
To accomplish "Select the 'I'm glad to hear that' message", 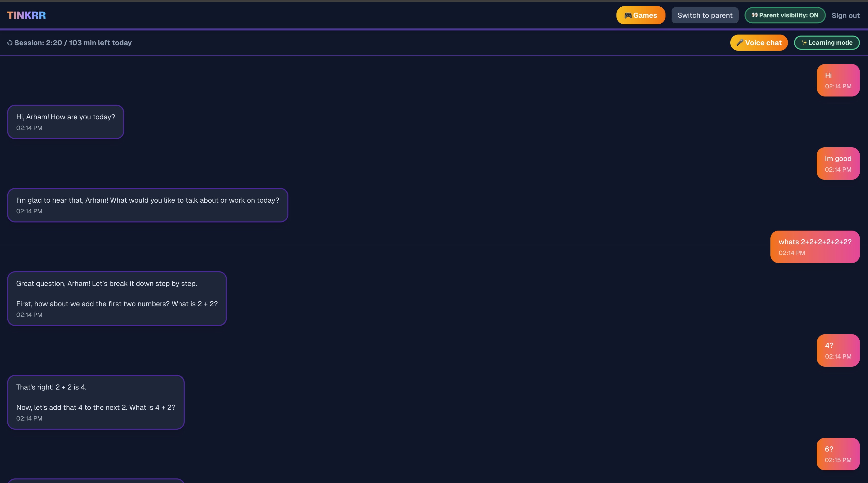I will [x=148, y=205].
